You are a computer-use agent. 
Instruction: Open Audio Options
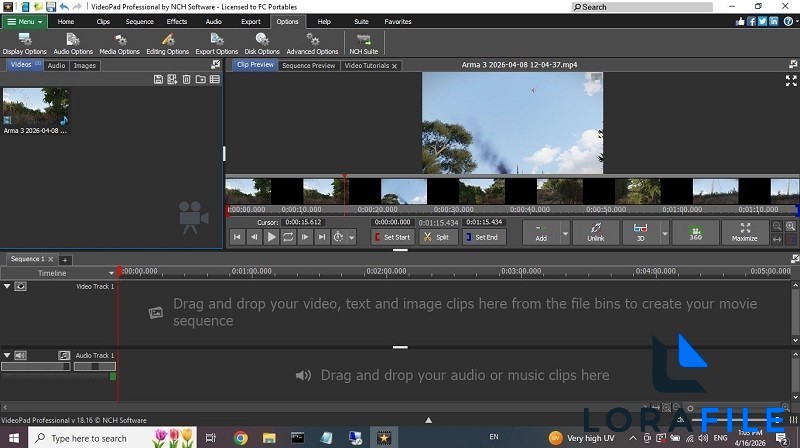tap(73, 44)
